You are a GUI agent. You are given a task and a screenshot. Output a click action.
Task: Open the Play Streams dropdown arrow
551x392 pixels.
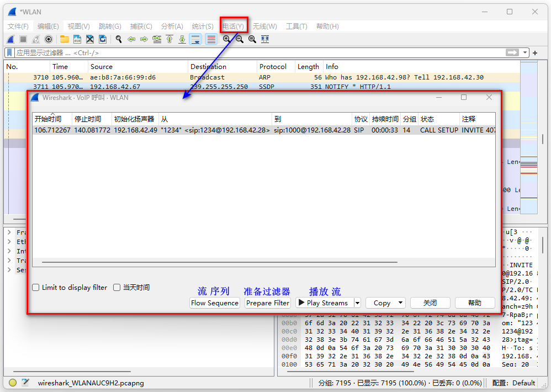pyautogui.click(x=357, y=303)
